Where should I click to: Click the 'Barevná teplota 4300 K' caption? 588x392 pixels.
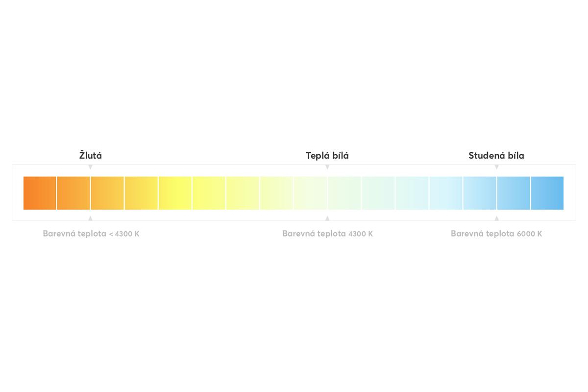point(327,234)
